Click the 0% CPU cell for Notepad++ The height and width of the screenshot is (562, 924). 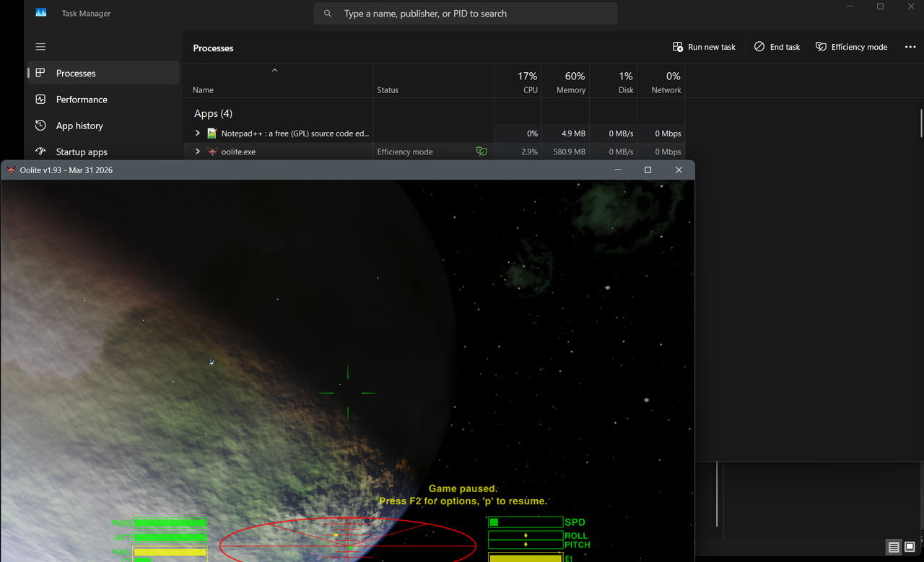pos(518,133)
